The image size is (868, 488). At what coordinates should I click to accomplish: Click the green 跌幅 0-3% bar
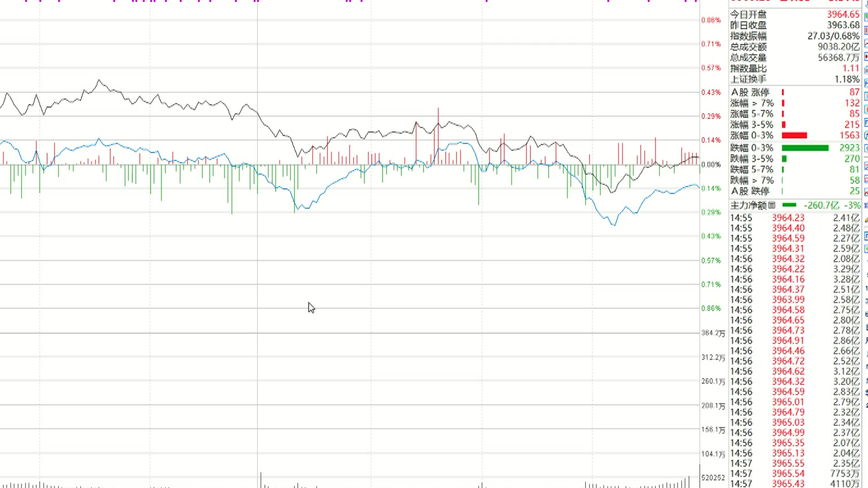coord(805,148)
